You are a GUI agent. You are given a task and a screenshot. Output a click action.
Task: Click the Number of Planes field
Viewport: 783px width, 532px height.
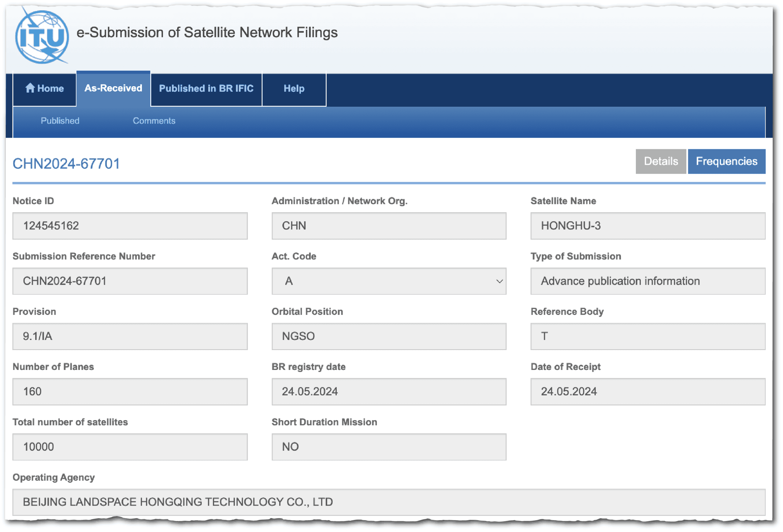pos(130,391)
